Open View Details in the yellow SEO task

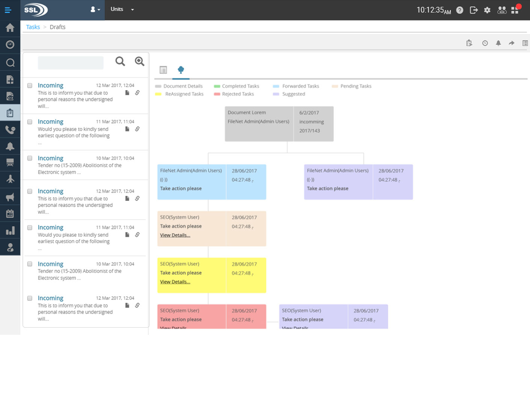pyautogui.click(x=175, y=282)
